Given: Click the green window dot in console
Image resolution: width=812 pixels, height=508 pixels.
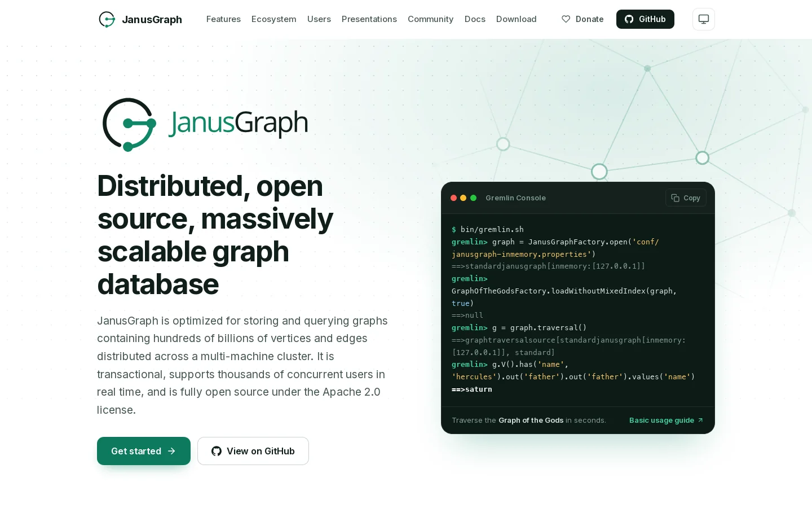Looking at the screenshot, I should pyautogui.click(x=474, y=198).
